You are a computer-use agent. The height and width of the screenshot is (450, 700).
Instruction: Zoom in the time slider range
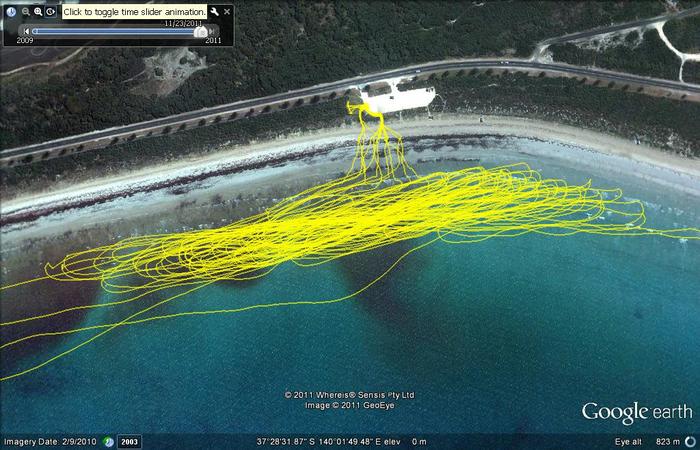click(x=38, y=11)
